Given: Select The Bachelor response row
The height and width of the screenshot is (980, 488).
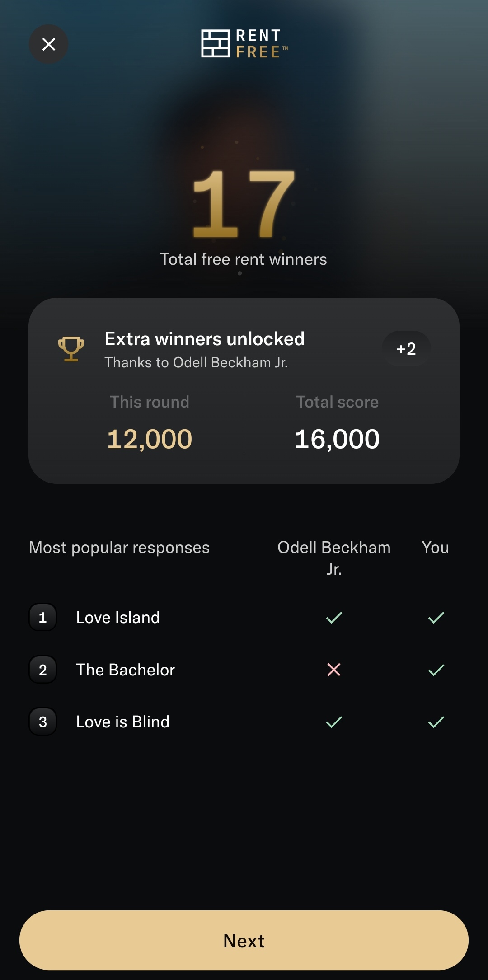Looking at the screenshot, I should coord(244,670).
